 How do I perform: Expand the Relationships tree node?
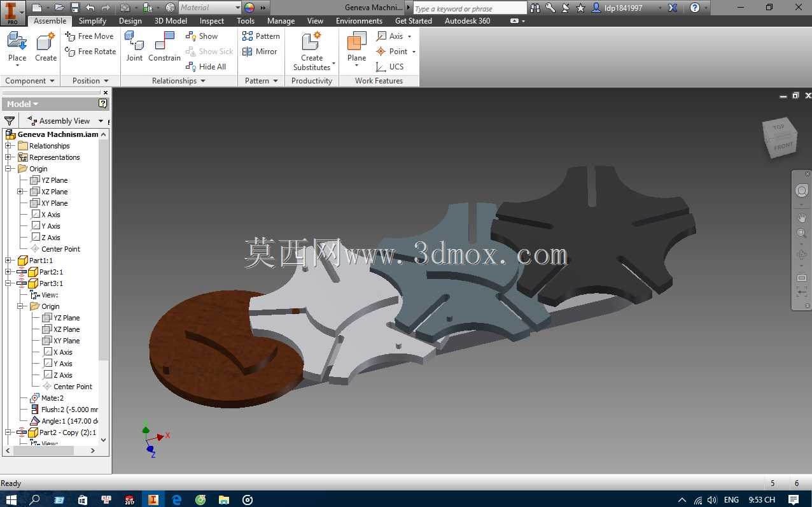tap(8, 146)
